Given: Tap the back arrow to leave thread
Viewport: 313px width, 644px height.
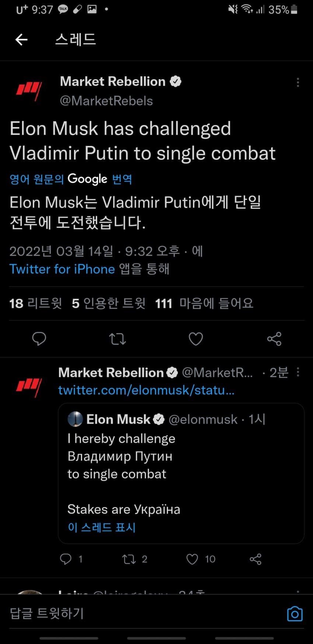Looking at the screenshot, I should [22, 39].
